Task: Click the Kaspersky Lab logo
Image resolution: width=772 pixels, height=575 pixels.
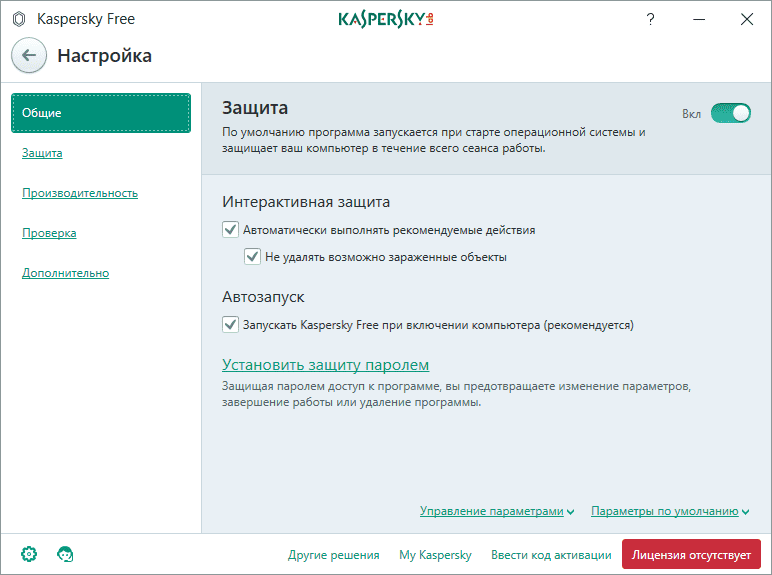Action: [x=386, y=19]
